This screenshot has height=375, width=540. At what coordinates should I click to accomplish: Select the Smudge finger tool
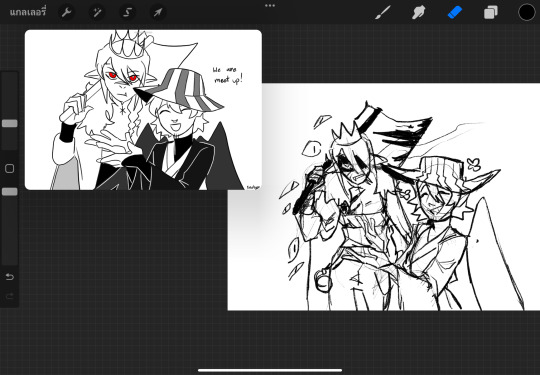pyautogui.click(x=418, y=13)
